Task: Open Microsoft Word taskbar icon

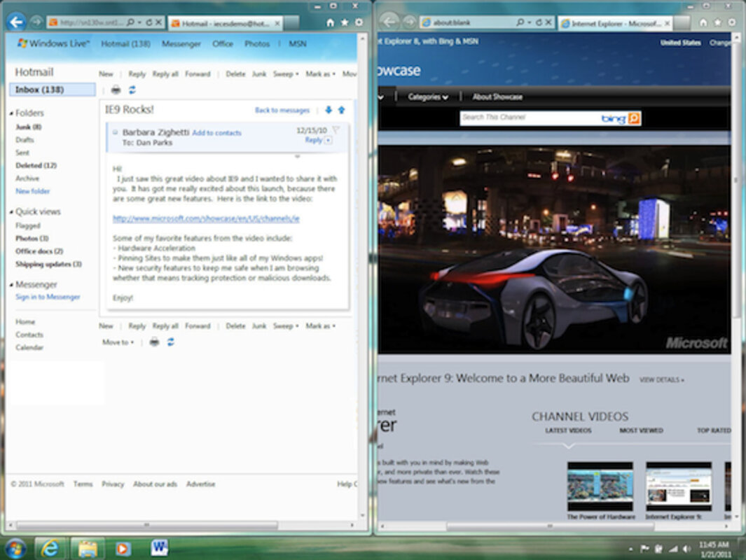Action: point(159,548)
